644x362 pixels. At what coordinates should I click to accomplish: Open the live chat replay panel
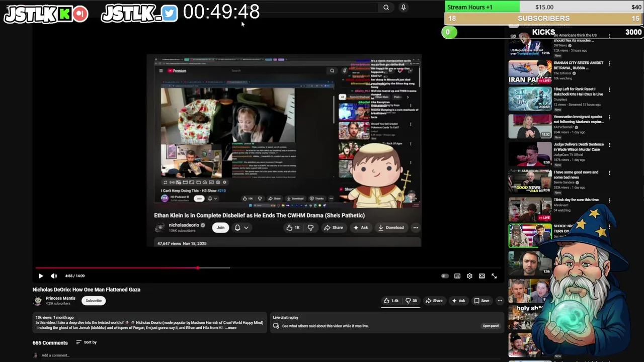(x=491, y=326)
